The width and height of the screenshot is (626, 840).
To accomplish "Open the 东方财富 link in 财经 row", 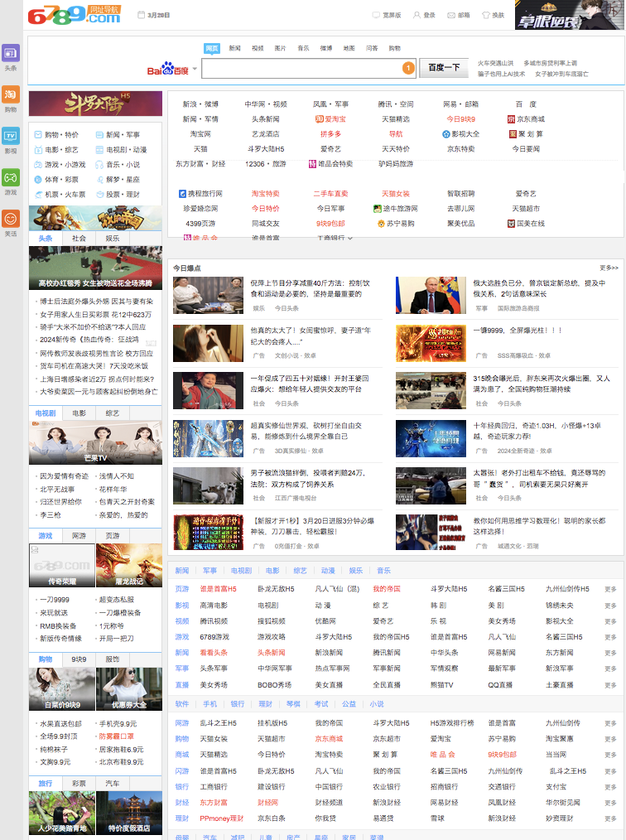I will (x=213, y=803).
